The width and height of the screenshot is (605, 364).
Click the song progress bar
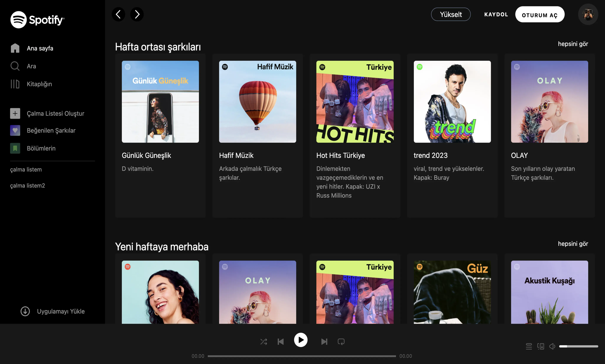click(x=302, y=356)
